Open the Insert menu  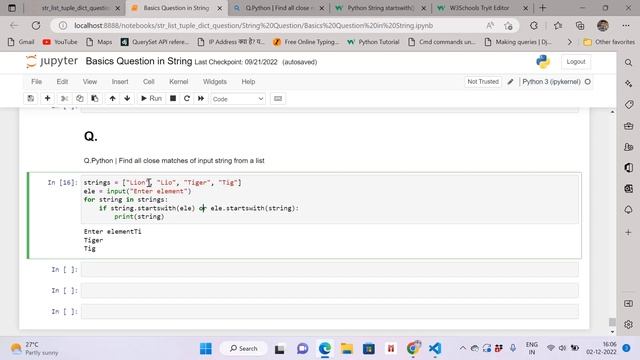click(x=120, y=82)
